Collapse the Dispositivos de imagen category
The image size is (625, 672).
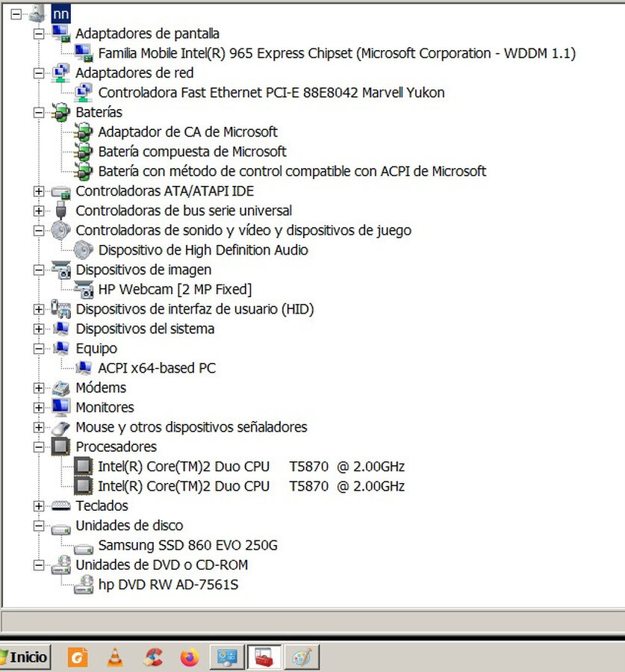(39, 270)
